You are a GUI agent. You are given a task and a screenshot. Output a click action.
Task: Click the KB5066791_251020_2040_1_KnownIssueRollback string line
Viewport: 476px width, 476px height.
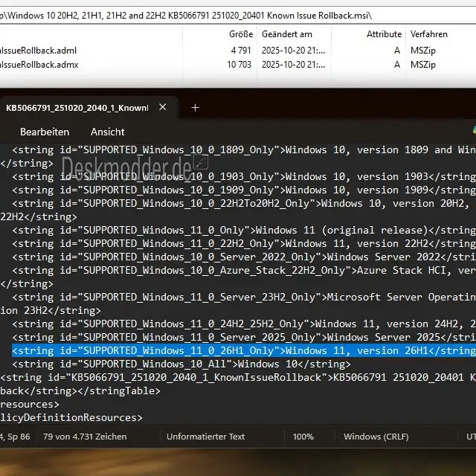coord(238,377)
